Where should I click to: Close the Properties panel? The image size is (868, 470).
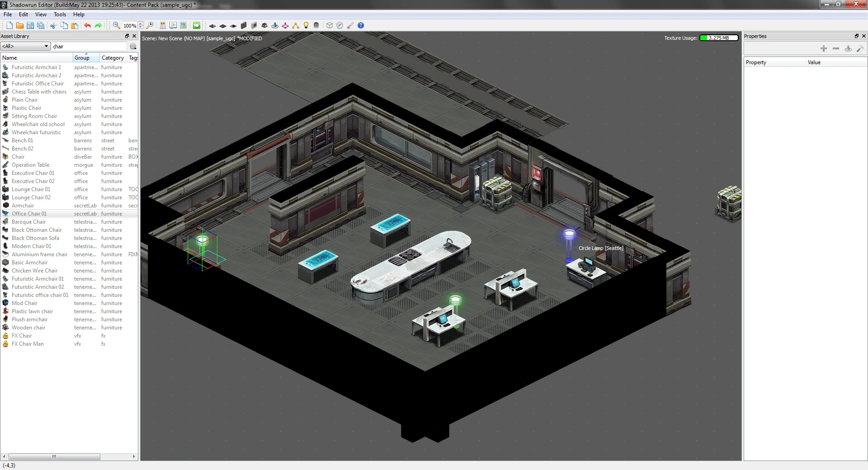[x=864, y=36]
